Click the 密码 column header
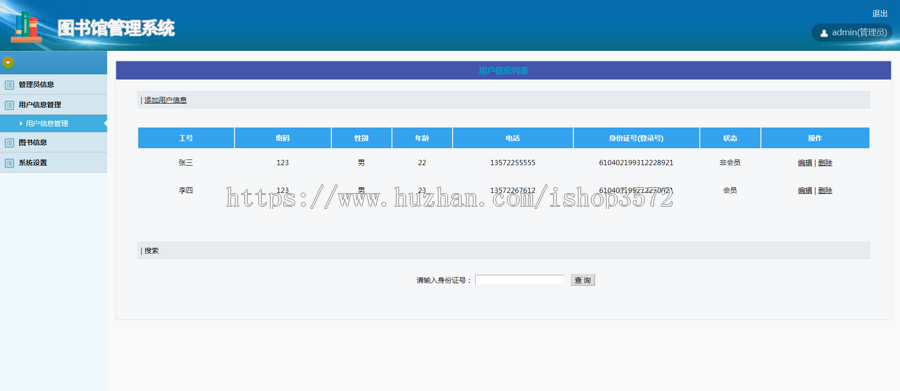This screenshot has width=900, height=391. click(x=282, y=138)
